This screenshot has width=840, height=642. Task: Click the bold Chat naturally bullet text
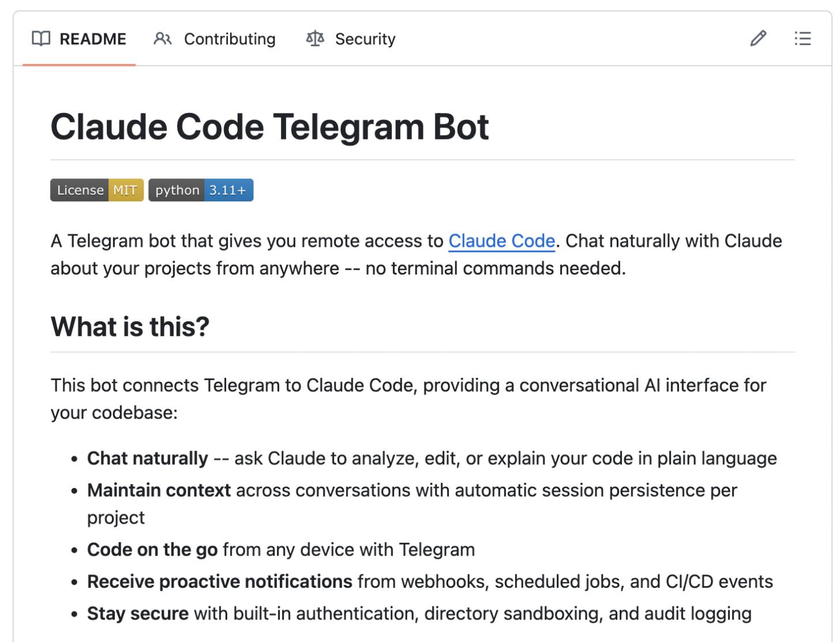pyautogui.click(x=147, y=458)
